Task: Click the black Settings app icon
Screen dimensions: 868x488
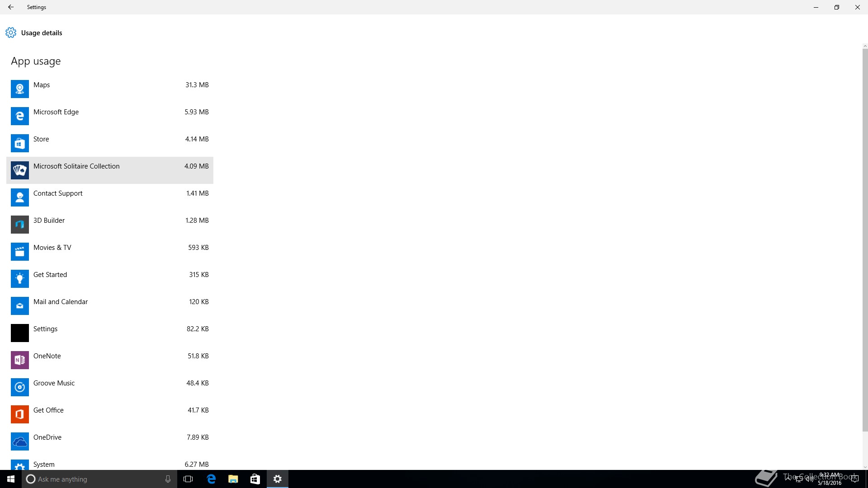Action: point(20,333)
